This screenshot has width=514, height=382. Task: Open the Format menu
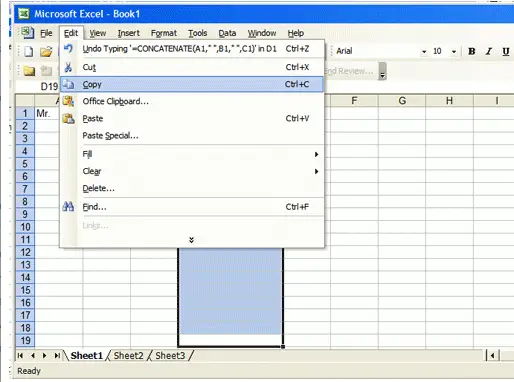click(164, 33)
